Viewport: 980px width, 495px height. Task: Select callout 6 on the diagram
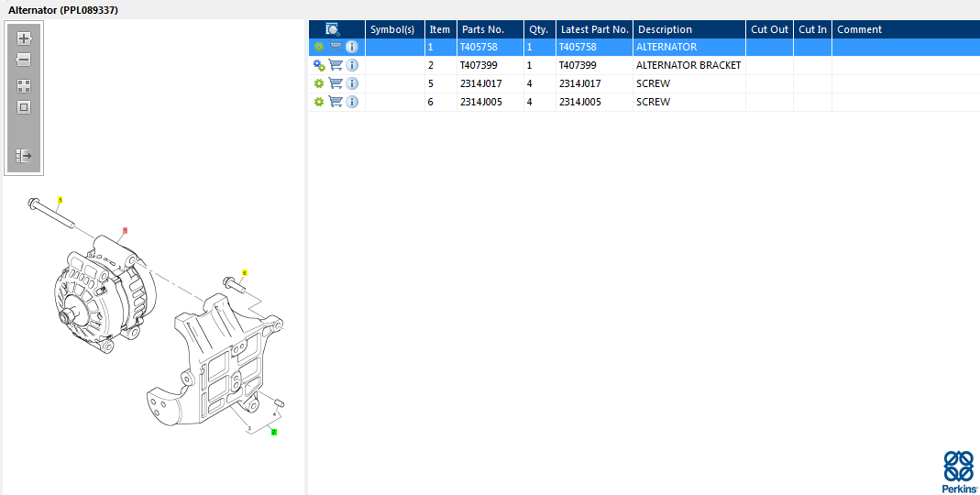point(245,273)
